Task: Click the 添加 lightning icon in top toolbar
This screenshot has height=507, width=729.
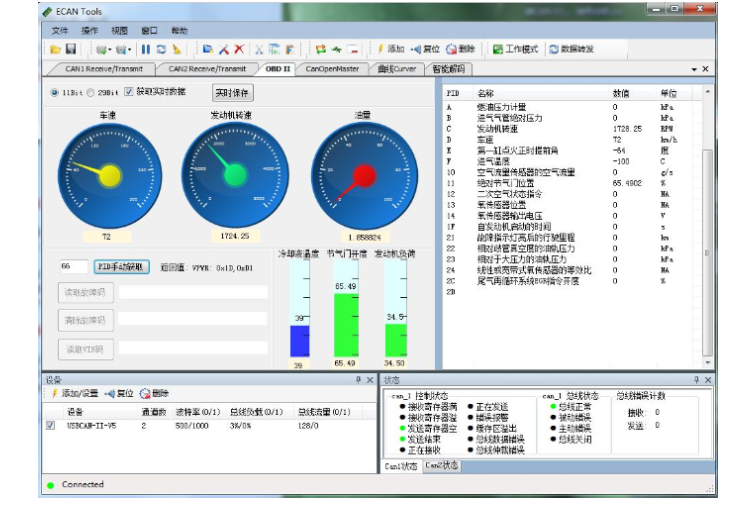Action: coord(390,49)
